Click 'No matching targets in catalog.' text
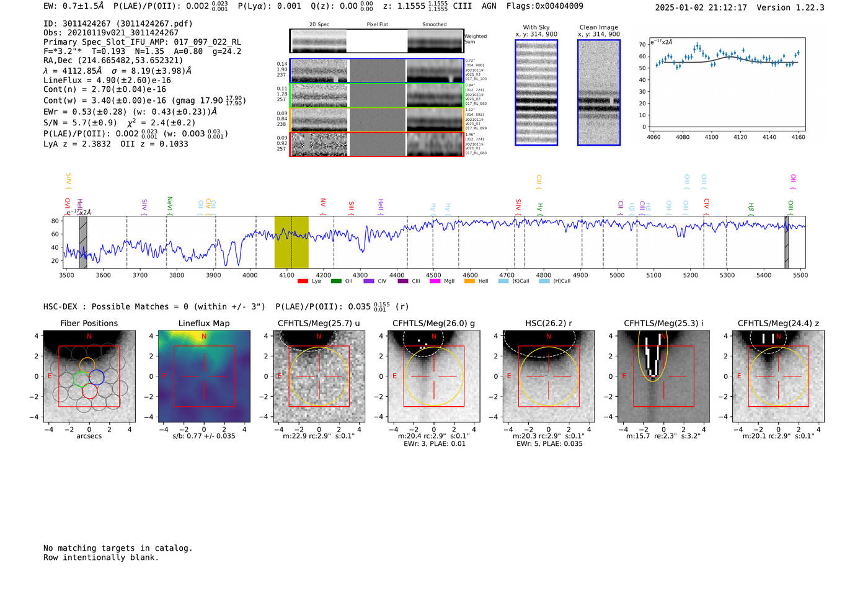The width and height of the screenshot is (868, 591). pos(118,548)
